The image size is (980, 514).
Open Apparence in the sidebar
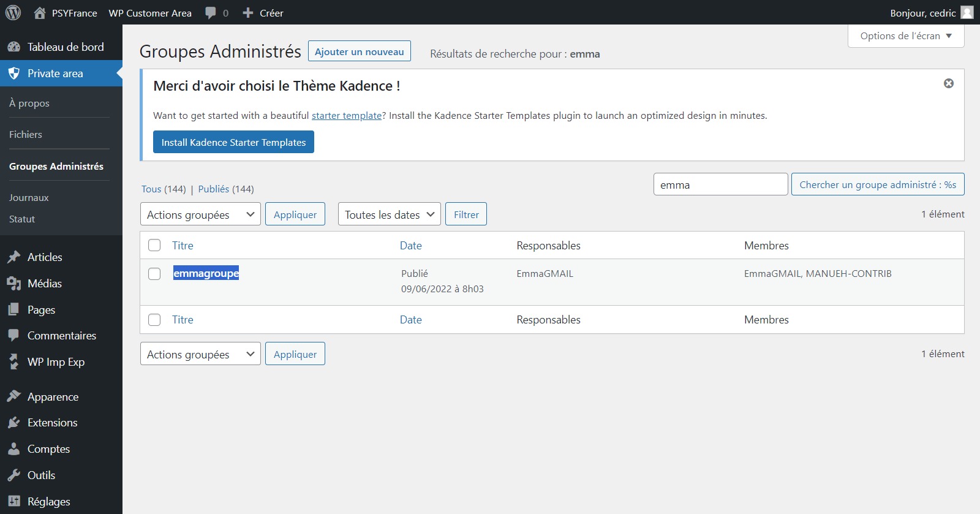53,397
